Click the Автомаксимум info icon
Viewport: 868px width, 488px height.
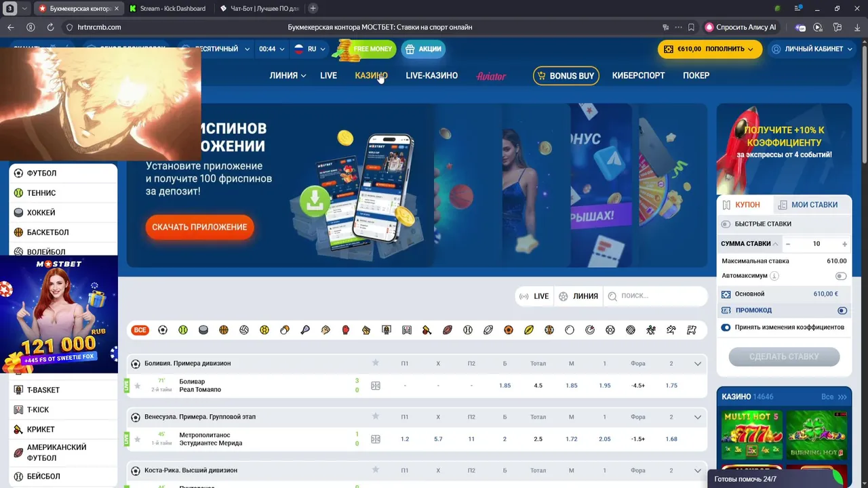click(774, 276)
